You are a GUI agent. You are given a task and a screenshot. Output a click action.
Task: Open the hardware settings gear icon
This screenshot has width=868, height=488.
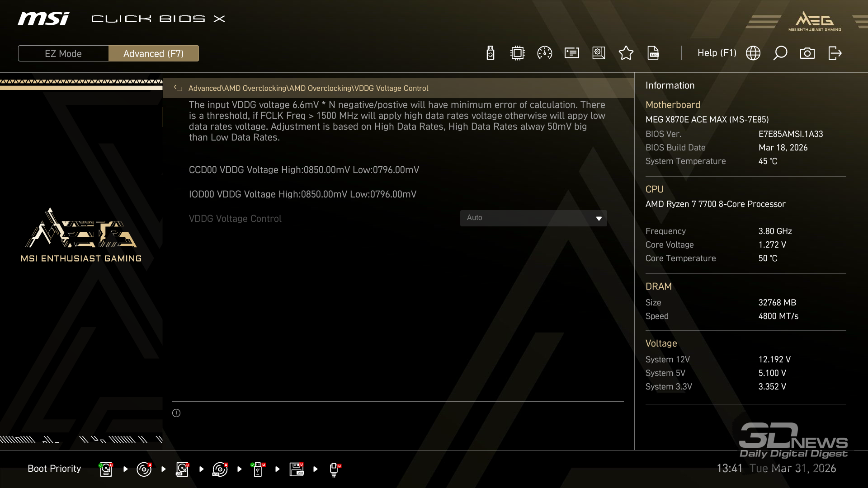[599, 53]
